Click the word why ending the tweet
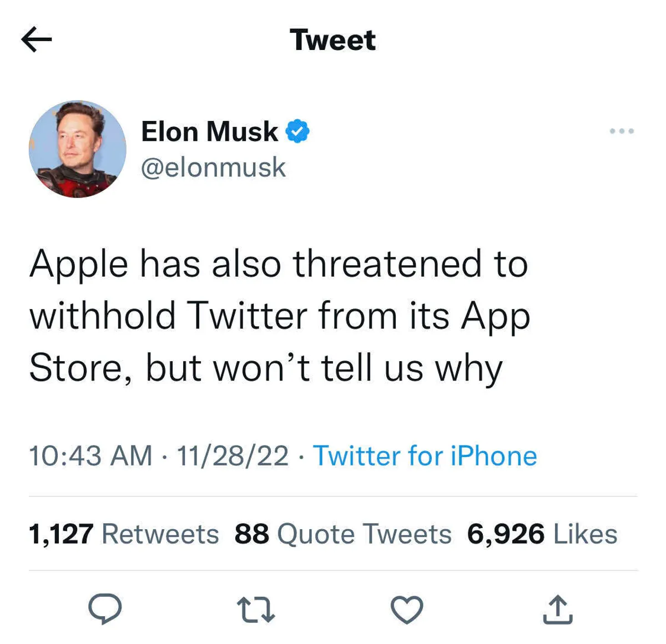Image resolution: width=666 pixels, height=644 pixels. [x=469, y=368]
